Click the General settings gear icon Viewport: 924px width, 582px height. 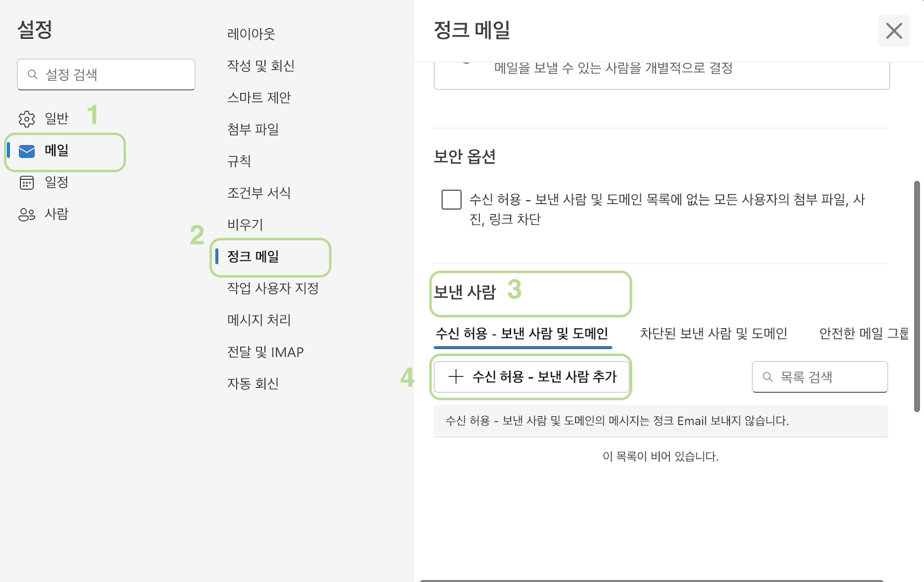27,119
